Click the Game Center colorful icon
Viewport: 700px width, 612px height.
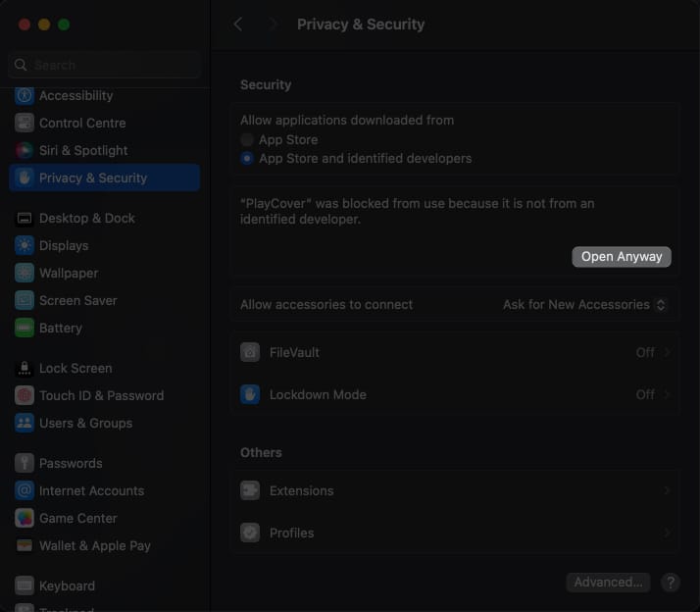(25, 518)
